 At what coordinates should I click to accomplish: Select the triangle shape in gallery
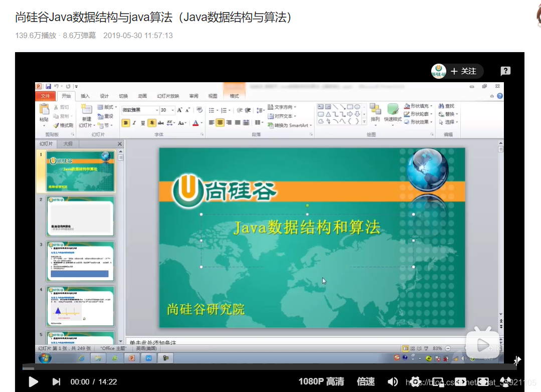coord(328,114)
